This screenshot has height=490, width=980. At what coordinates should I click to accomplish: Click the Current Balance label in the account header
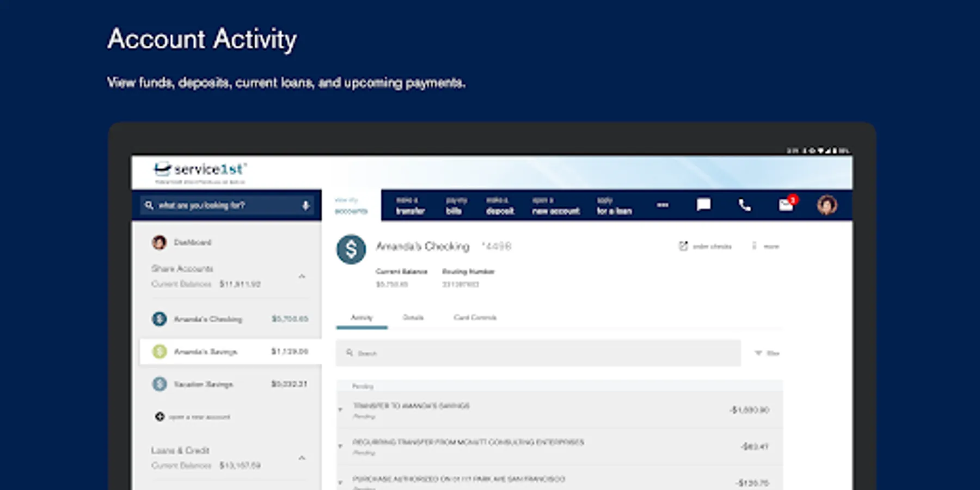click(x=401, y=271)
